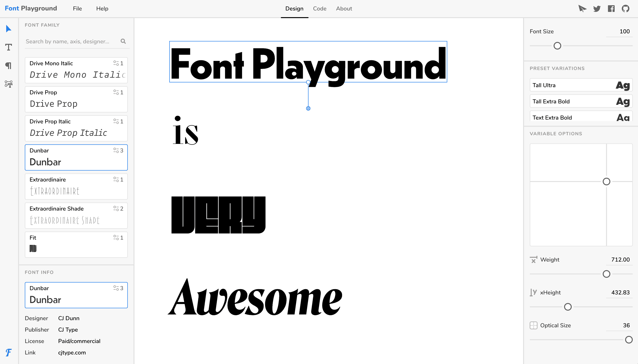
Task: Click the search magnifier icon
Action: 123,41
